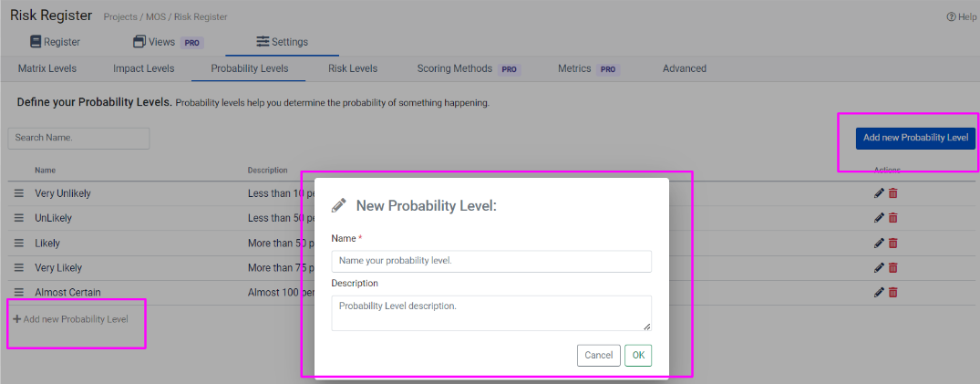Open the Risk Levels sub-tab
Image resolution: width=980 pixels, height=384 pixels.
click(x=353, y=68)
